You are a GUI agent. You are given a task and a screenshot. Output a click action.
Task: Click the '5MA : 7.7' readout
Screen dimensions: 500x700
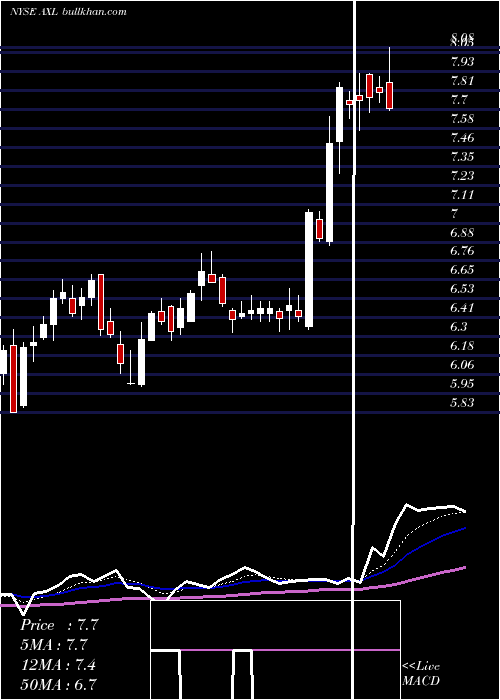click(54, 645)
